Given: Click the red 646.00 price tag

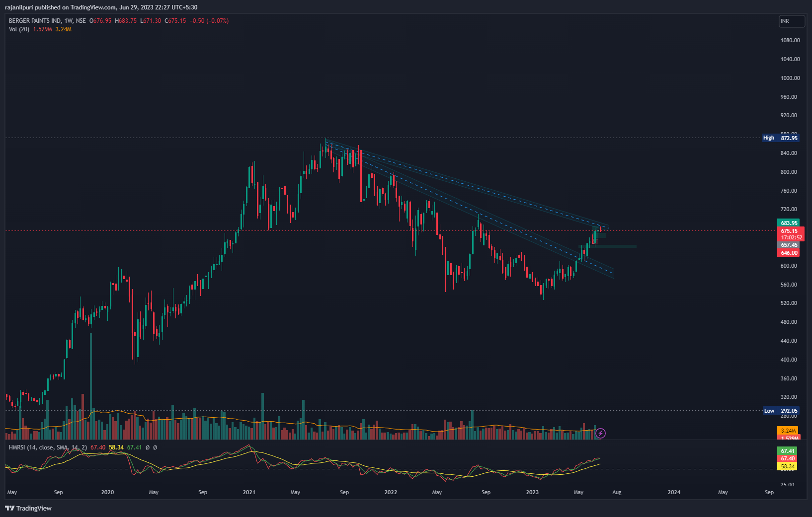Looking at the screenshot, I should point(789,253).
